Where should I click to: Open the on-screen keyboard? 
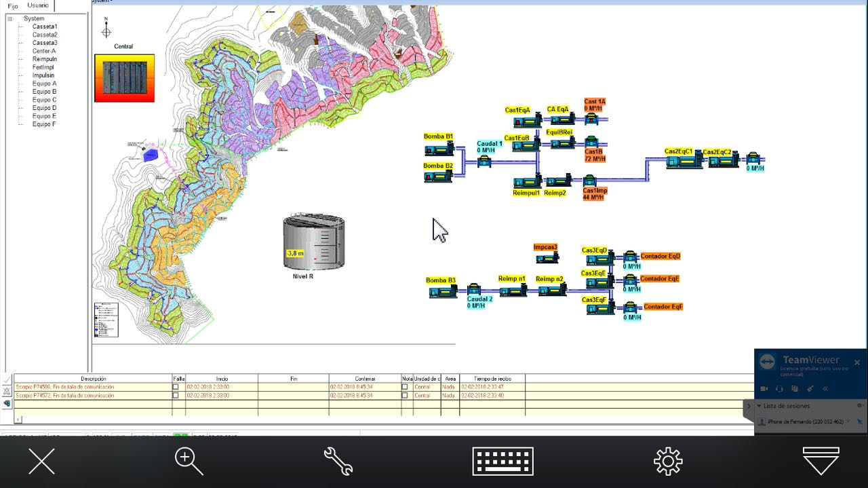(502, 462)
